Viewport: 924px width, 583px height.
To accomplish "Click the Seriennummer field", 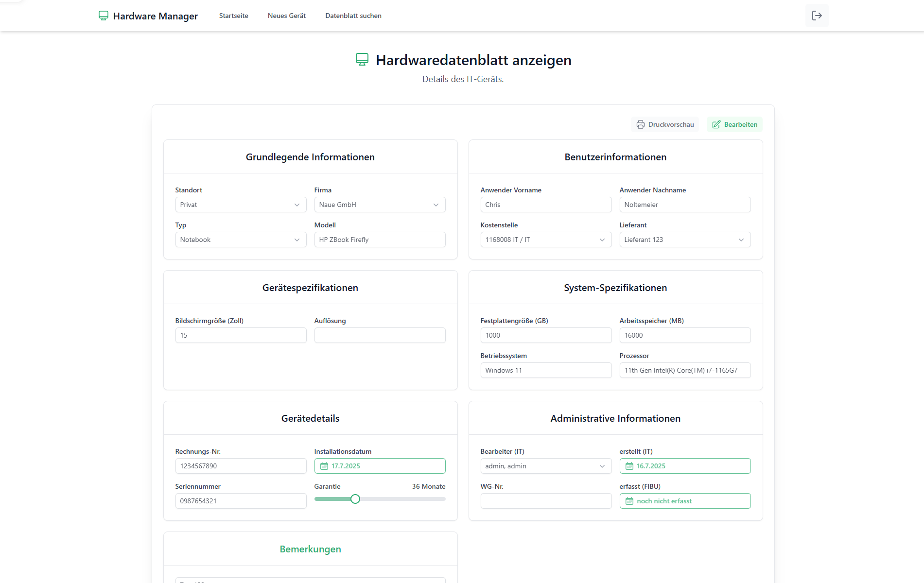I will pos(241,501).
